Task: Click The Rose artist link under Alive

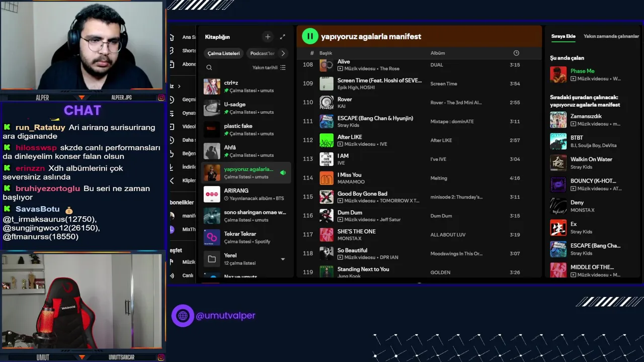Action: point(389,69)
